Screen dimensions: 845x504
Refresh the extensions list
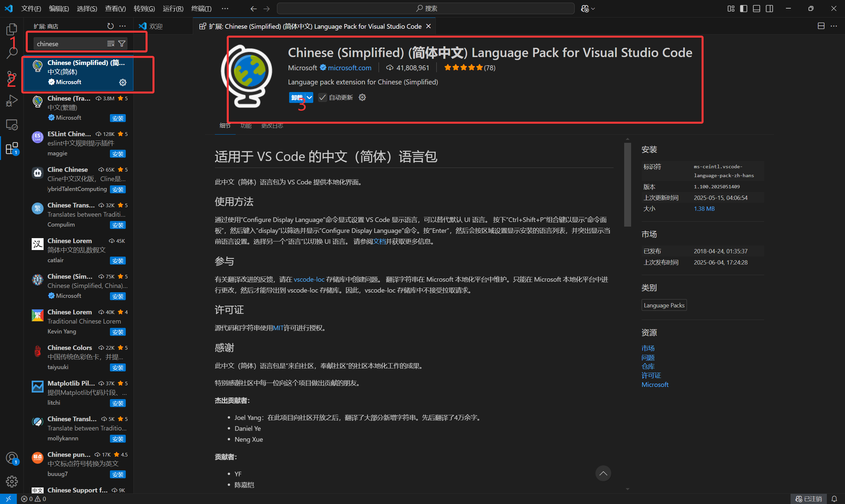point(111,26)
